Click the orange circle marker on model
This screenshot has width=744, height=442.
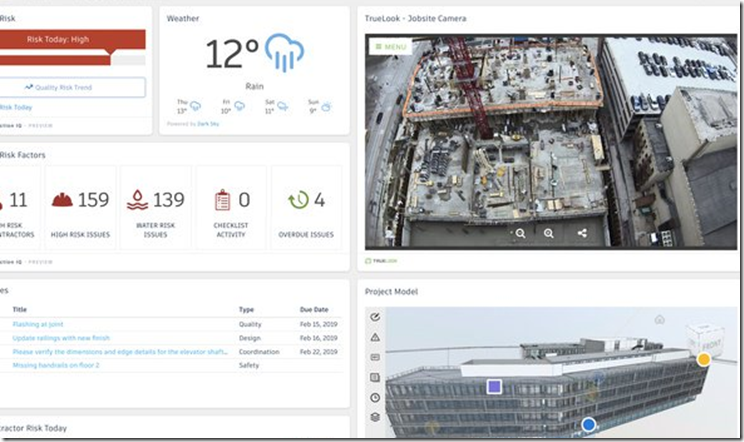coord(704,359)
